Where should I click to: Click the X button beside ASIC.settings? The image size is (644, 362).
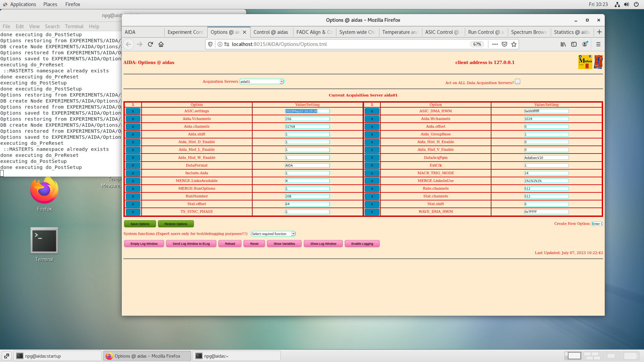coord(133,111)
